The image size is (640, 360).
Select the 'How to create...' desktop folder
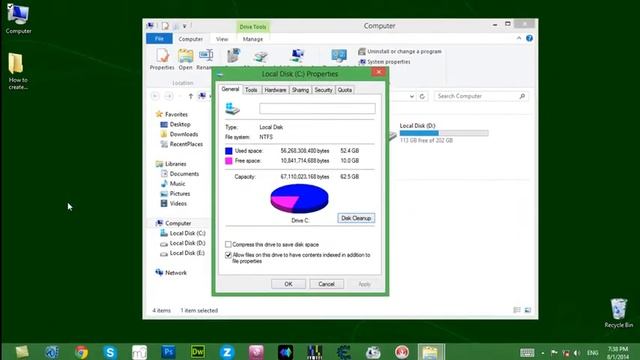pos(18,71)
